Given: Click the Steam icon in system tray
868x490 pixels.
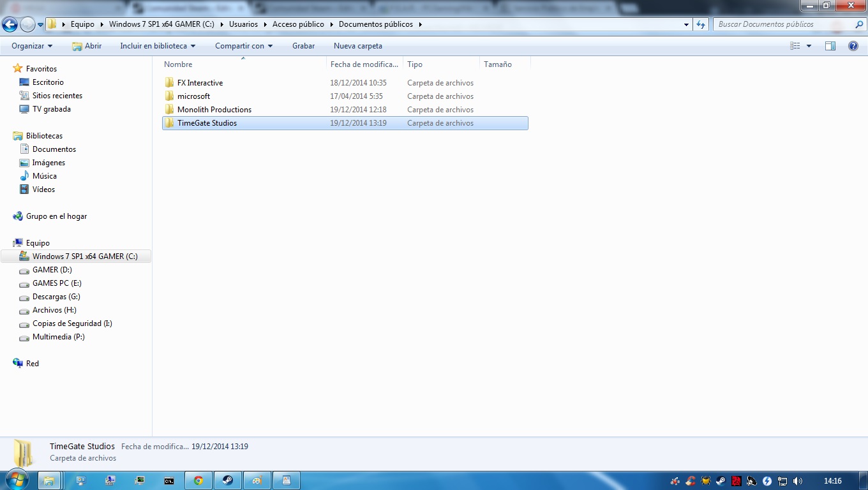Looking at the screenshot, I should click(721, 481).
